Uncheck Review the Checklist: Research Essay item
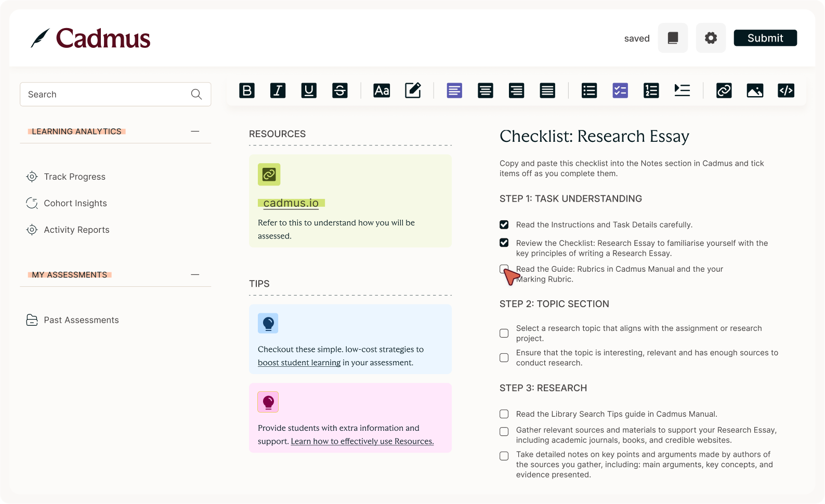825x504 pixels. pos(504,243)
